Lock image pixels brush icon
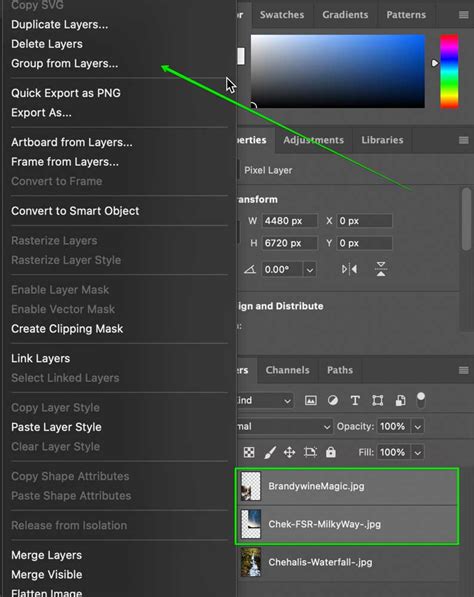The width and height of the screenshot is (474, 597). pos(270,452)
